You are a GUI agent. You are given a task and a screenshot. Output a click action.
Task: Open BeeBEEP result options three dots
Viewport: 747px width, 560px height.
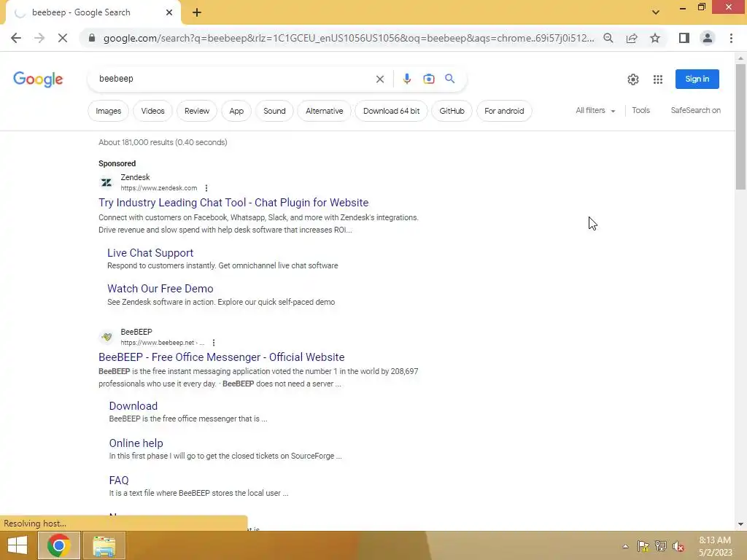(214, 343)
